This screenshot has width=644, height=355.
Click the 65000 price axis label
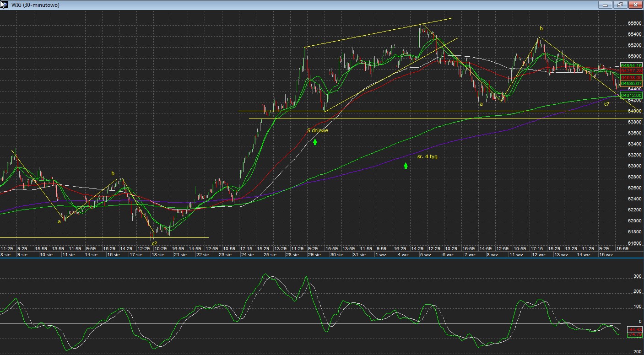click(634, 56)
